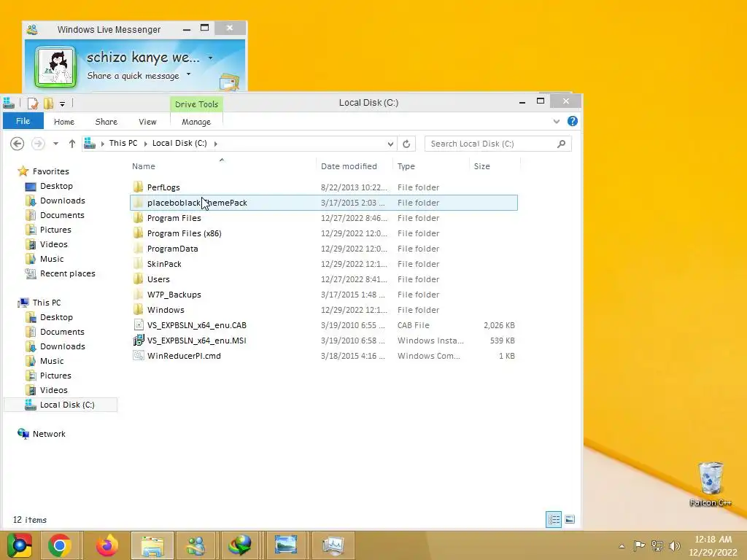Open the Manage ribbon tab
This screenshot has height=560, width=747.
tap(196, 122)
